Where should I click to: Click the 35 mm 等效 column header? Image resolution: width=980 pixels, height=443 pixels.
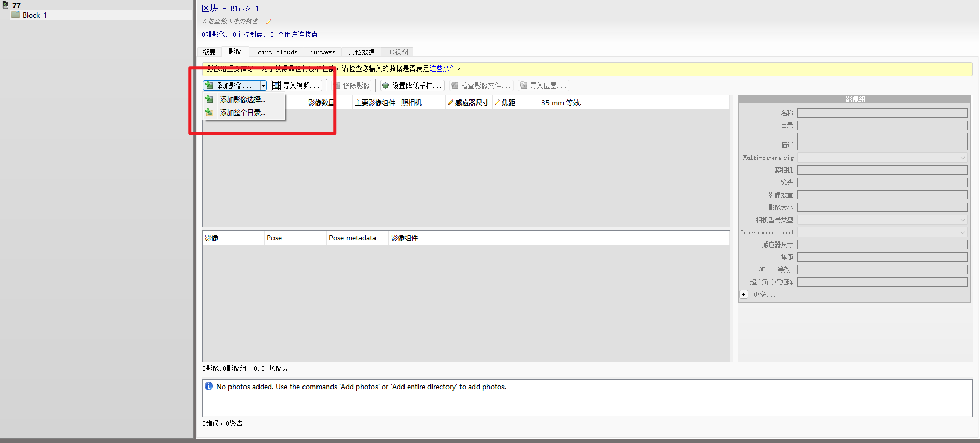(561, 103)
